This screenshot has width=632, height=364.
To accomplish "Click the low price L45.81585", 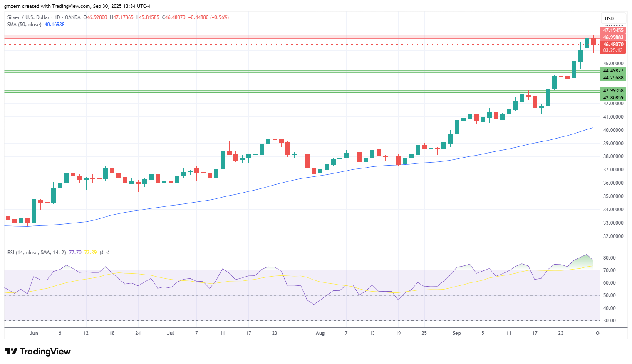I will (x=148, y=17).
